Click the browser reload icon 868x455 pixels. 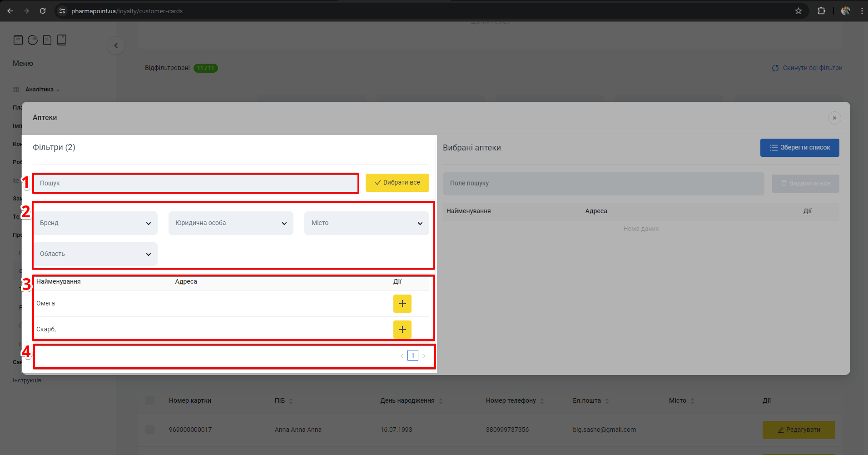(x=43, y=11)
